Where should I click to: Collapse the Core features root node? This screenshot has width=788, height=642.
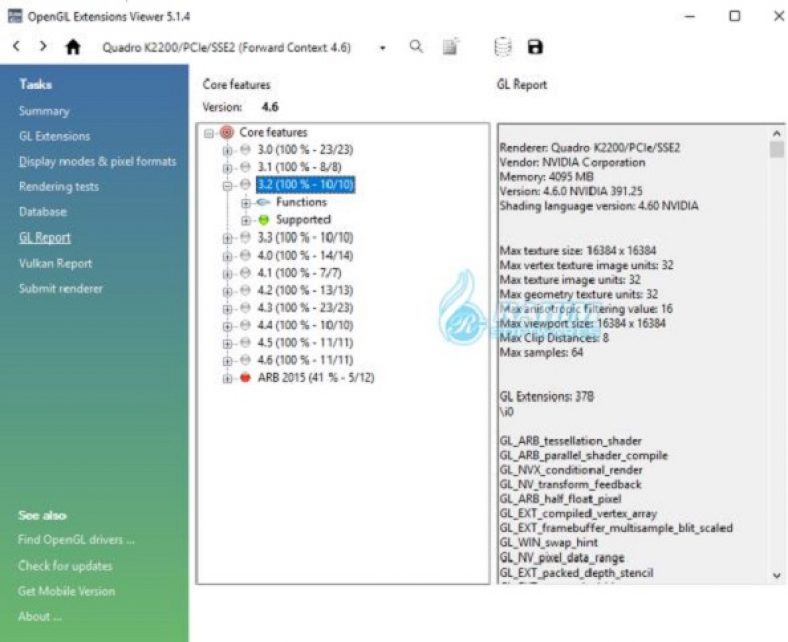(x=209, y=133)
